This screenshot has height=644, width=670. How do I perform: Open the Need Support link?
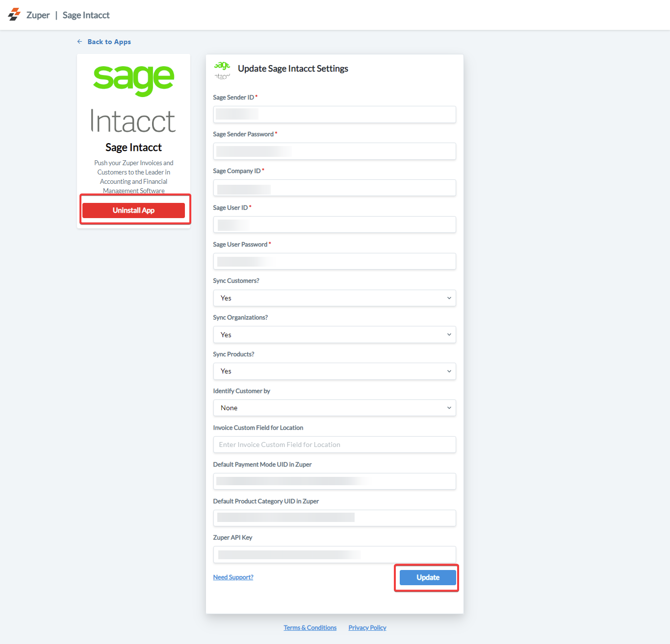point(233,577)
